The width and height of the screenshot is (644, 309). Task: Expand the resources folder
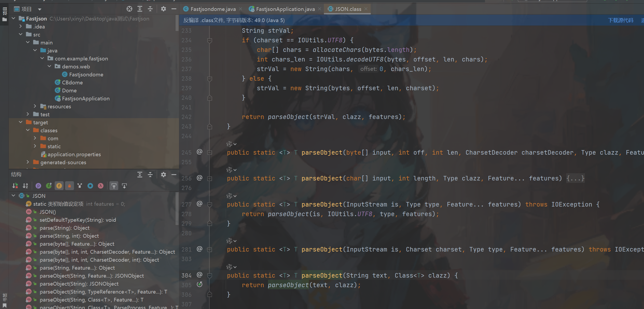[x=35, y=106]
